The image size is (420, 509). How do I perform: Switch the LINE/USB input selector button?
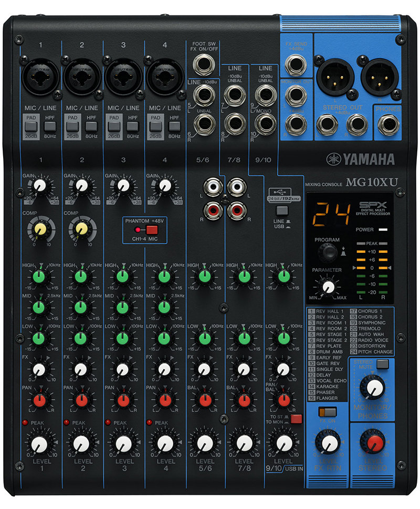pyautogui.click(x=282, y=211)
